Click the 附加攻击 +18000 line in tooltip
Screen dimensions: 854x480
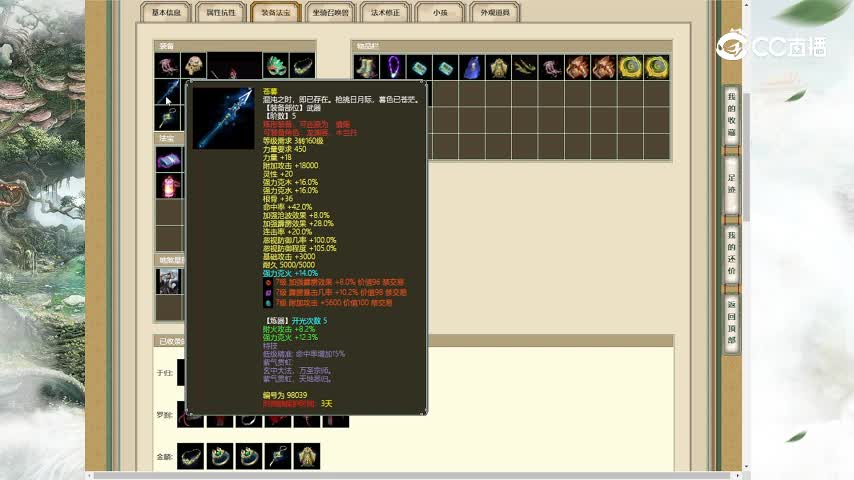tap(290, 166)
